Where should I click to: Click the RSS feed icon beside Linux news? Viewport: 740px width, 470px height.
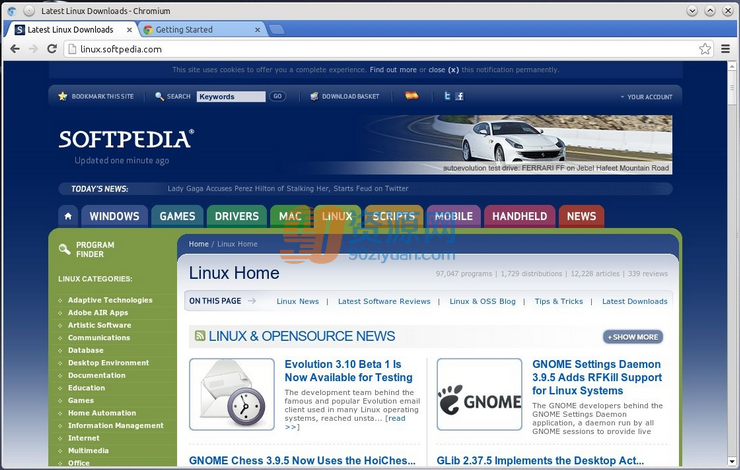pyautogui.click(x=200, y=336)
